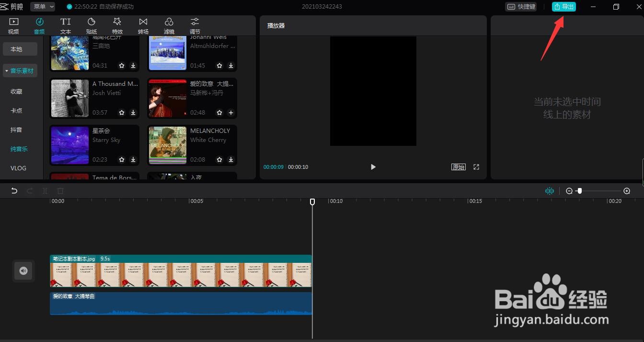Toggle timeline snapping icon
This screenshot has height=342, width=644.
click(550, 191)
